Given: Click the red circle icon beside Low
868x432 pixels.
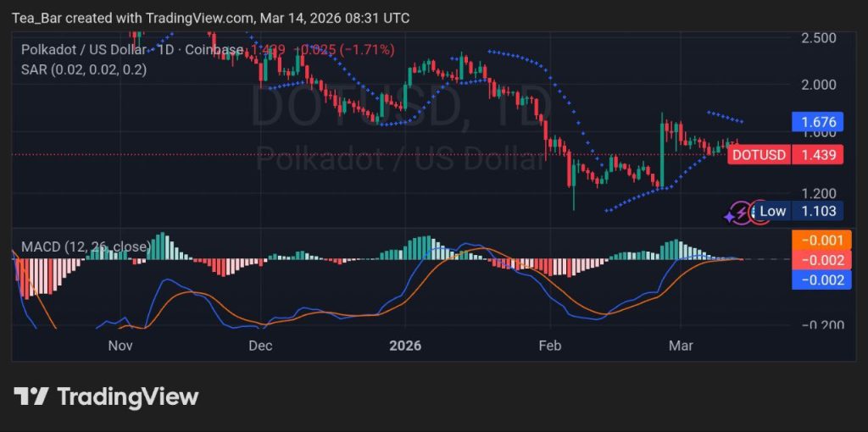Looking at the screenshot, I should [x=754, y=212].
